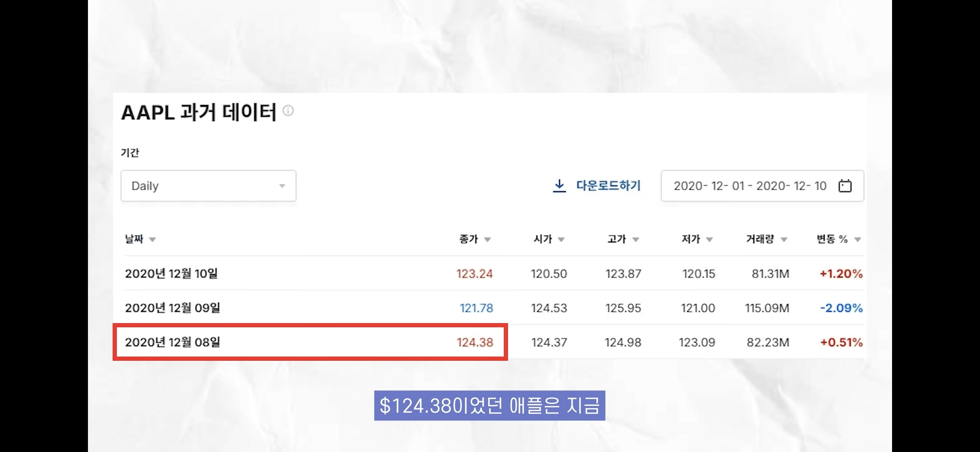Viewport: 980px width, 452px height.
Task: Sort by 시가 column arrow
Action: click(561, 239)
